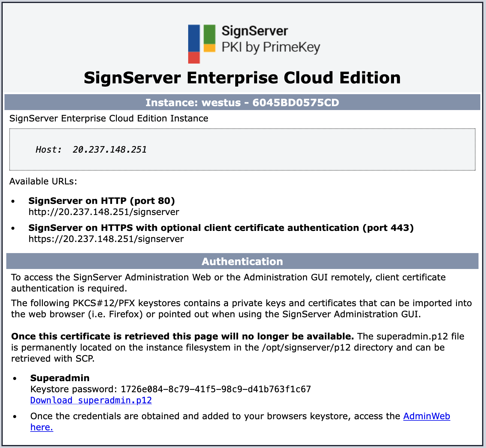Click the https://20.237.148.251/signserver URL text
Screen dimensions: 486x448
click(106, 239)
